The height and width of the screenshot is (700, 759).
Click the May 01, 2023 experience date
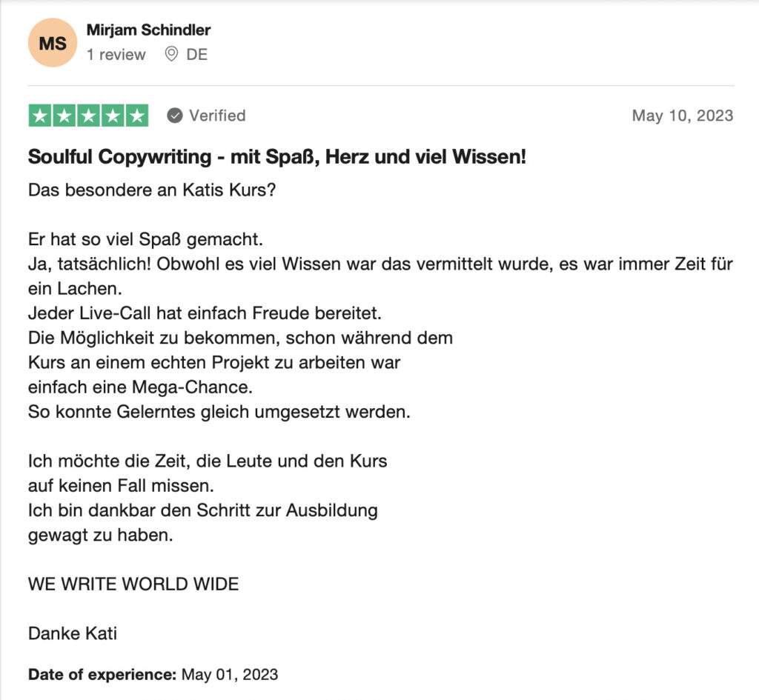[x=230, y=675]
